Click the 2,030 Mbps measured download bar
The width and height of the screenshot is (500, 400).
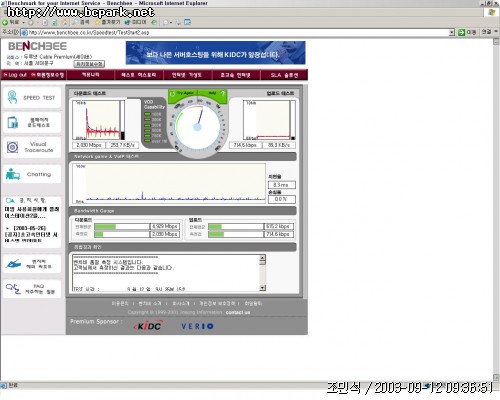click(137, 234)
